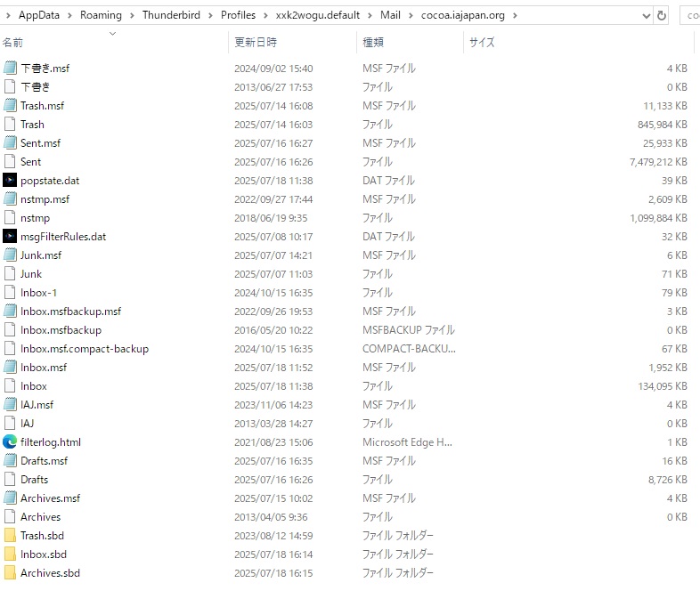The image size is (700, 599).
Task: Click the date 2013/04/05 9:36
Action: click(271, 517)
